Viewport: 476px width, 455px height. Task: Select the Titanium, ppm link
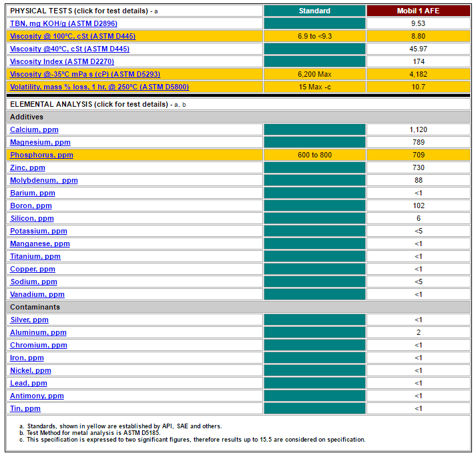click(35, 256)
